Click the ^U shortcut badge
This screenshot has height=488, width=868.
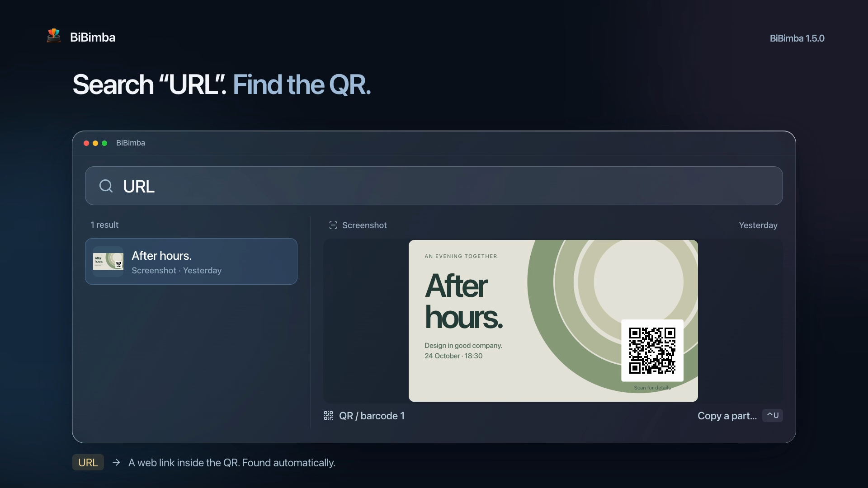773,415
